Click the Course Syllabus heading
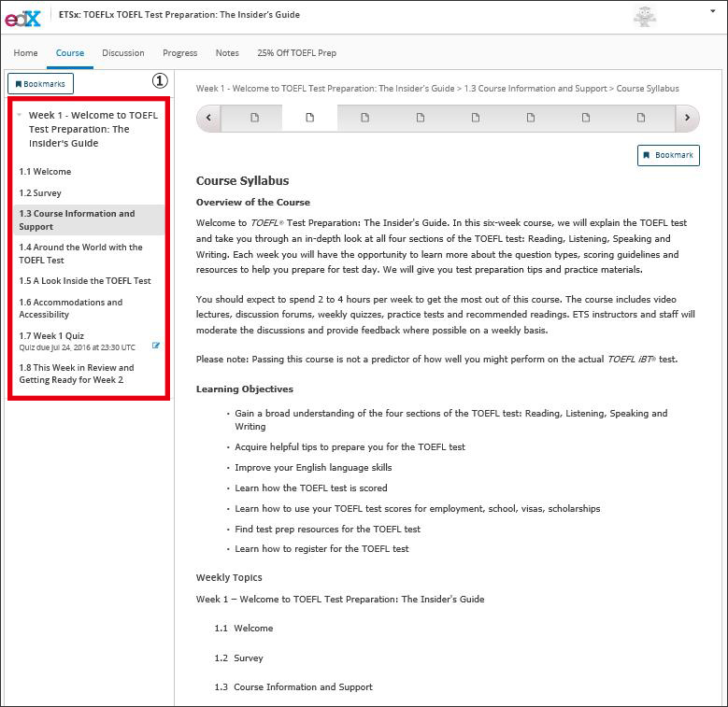Viewport: 728px width, 707px height. (x=242, y=180)
